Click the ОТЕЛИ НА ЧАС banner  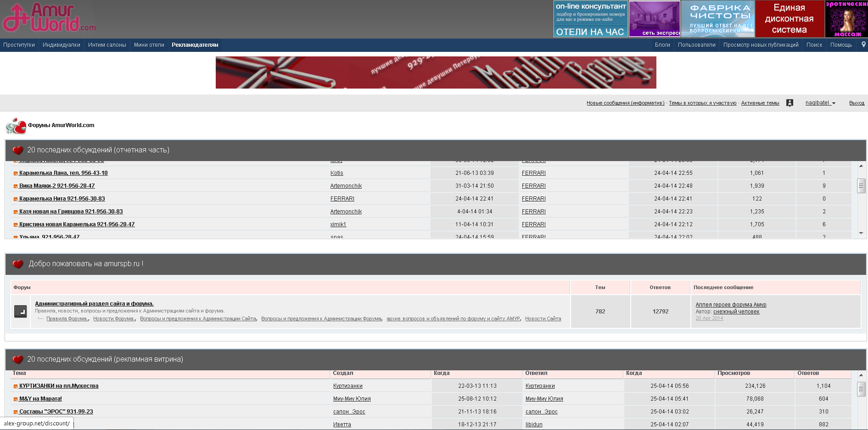point(590,19)
